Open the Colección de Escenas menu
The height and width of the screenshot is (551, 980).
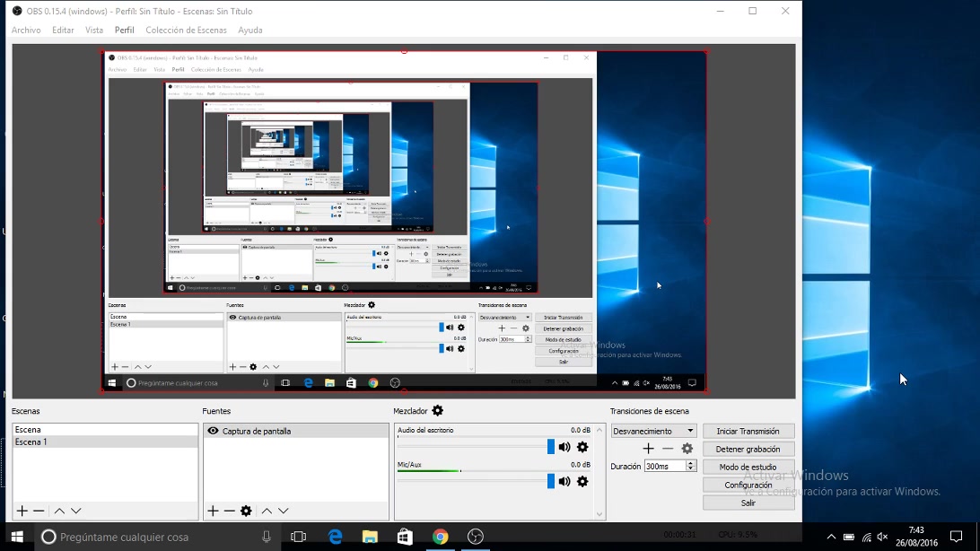pyautogui.click(x=186, y=31)
